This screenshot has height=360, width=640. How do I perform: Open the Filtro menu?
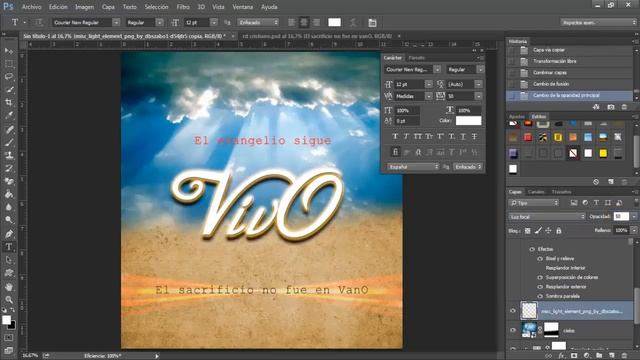tap(183, 7)
